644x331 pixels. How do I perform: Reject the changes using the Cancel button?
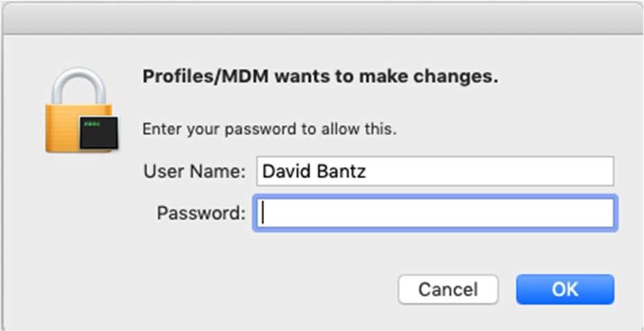(x=447, y=289)
